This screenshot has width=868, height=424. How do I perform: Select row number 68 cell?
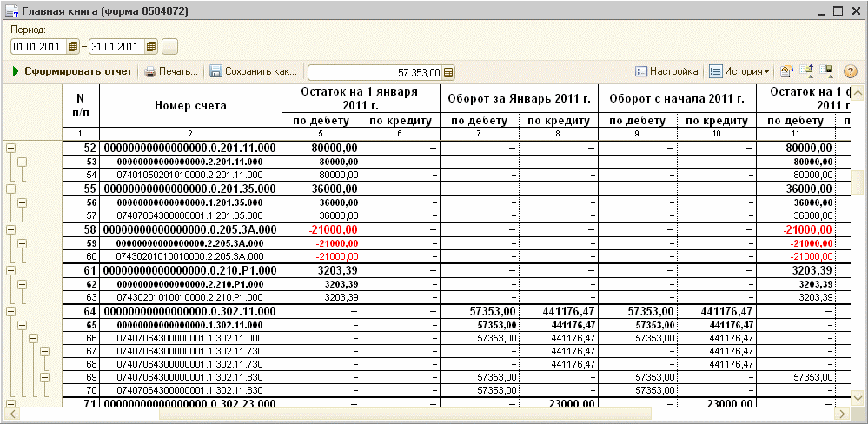[x=81, y=364]
